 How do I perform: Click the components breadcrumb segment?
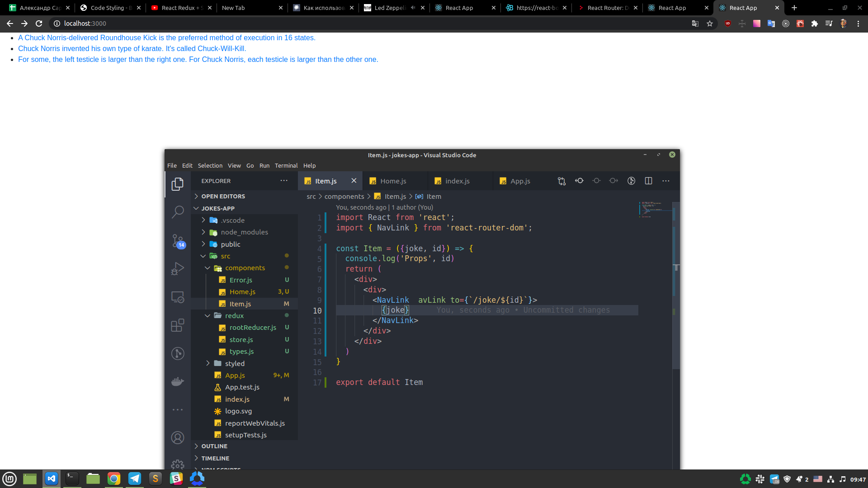(344, 197)
